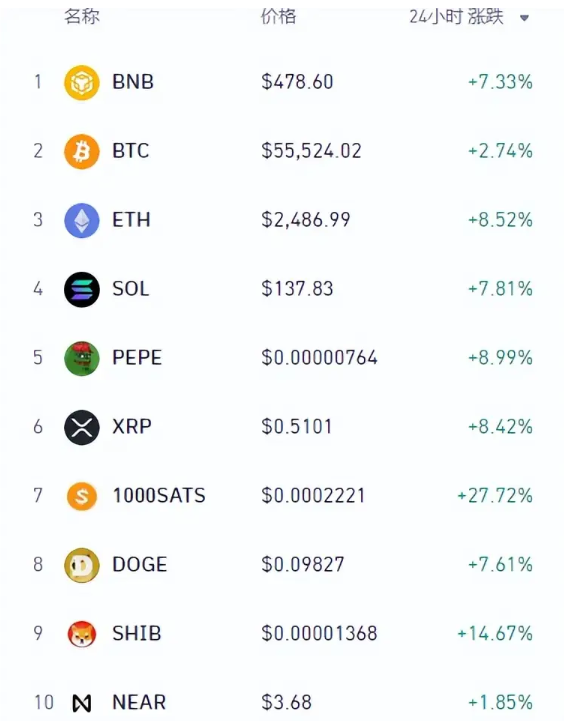Viewport: 564px width, 721px height.
Task: Select the NEAR protocol logo icon
Action: pyautogui.click(x=82, y=703)
